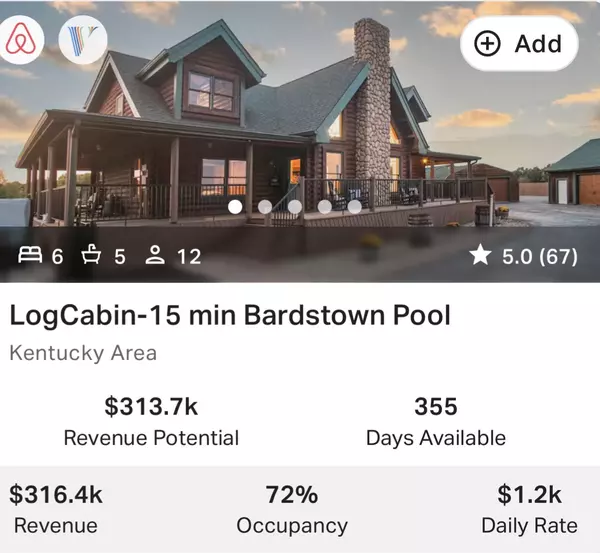Image resolution: width=600 pixels, height=553 pixels.
Task: Click the guests person icon
Action: (155, 256)
